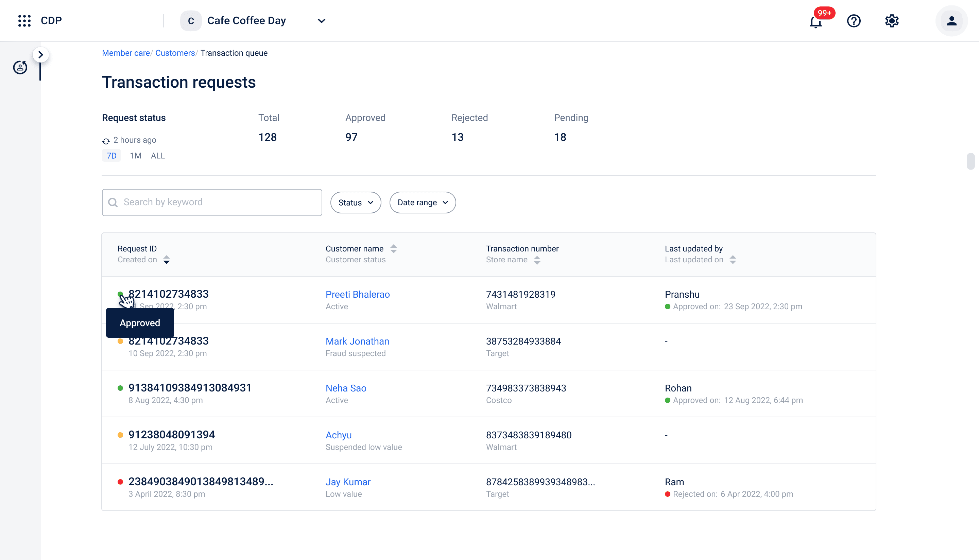Open user profile avatar icon
The width and height of the screenshot is (979, 560).
click(951, 21)
